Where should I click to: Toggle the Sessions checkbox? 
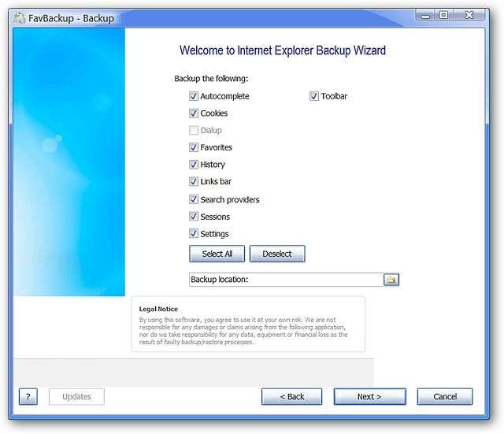pyautogui.click(x=194, y=217)
